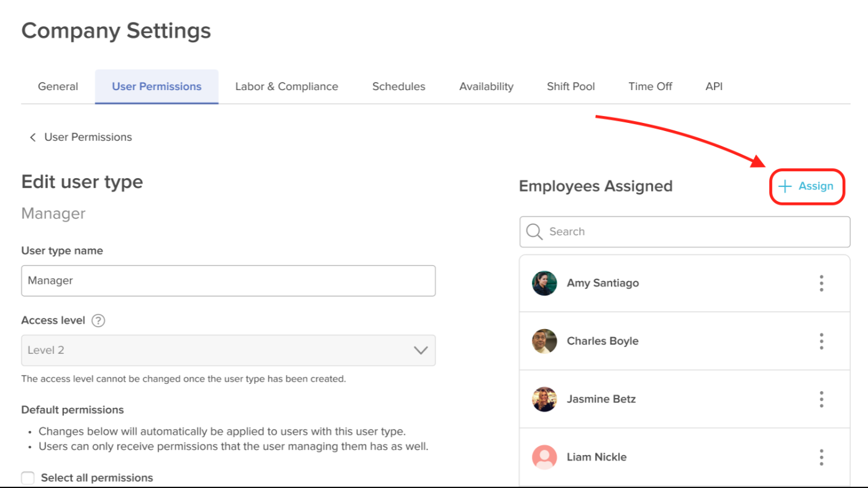This screenshot has width=868, height=488.
Task: Select Amy Santiago name in list
Action: [603, 283]
